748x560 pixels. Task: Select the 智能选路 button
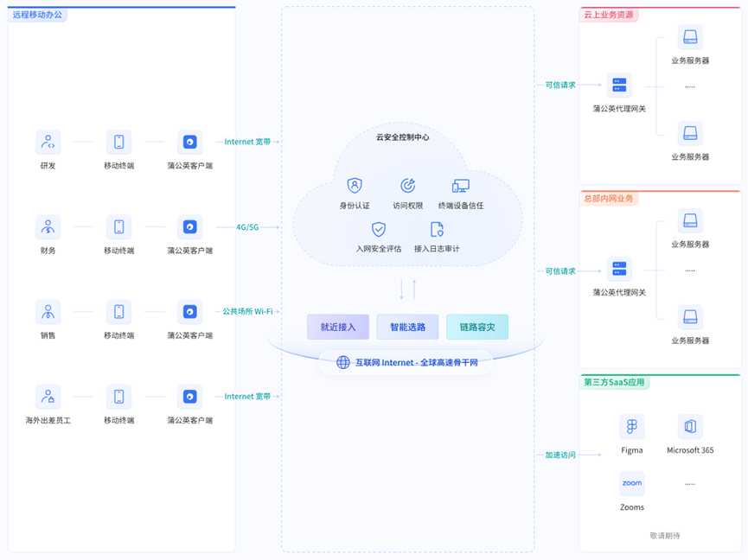tap(407, 327)
